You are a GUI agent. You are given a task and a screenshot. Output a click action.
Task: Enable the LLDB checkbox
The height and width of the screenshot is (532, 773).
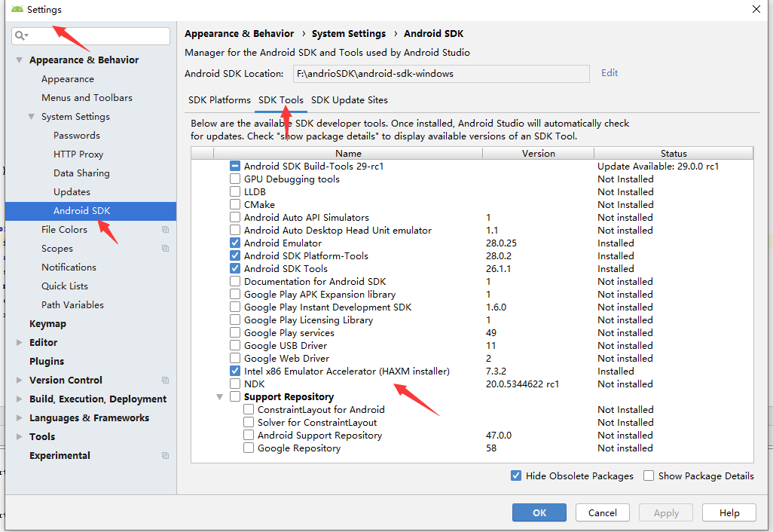coord(235,192)
